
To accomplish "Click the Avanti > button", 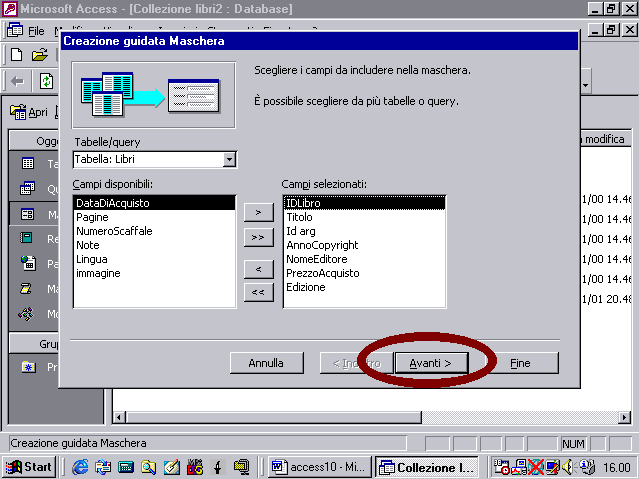I will pyautogui.click(x=431, y=363).
